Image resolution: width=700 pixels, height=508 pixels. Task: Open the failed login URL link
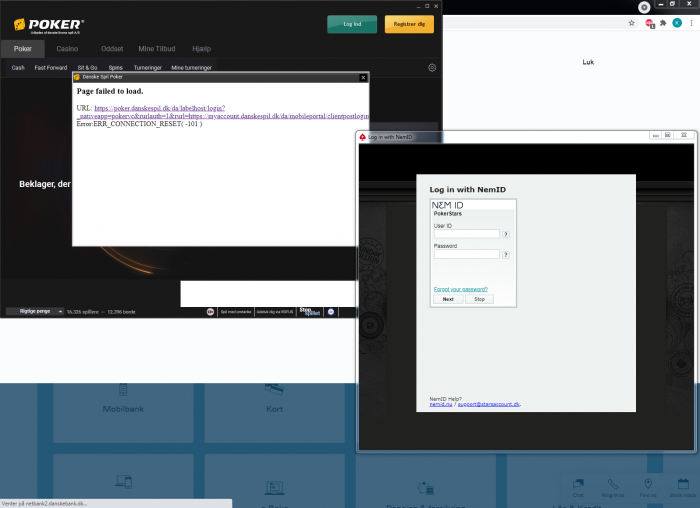tap(223, 112)
